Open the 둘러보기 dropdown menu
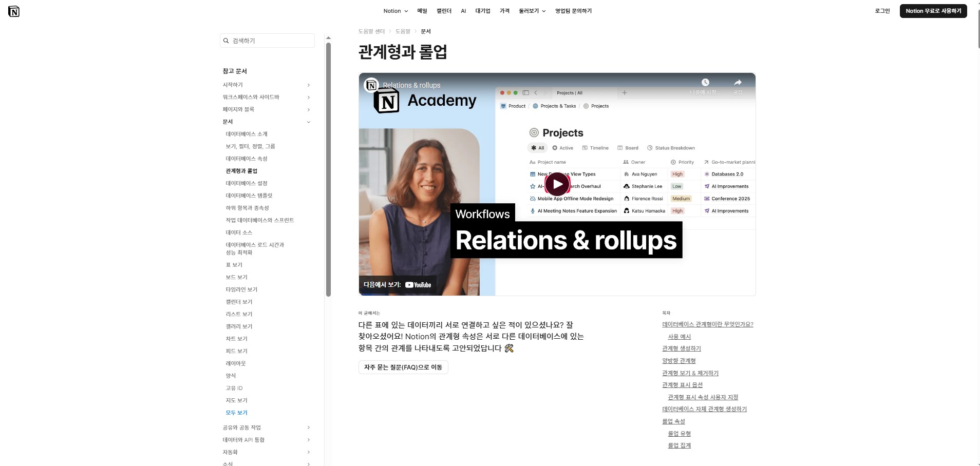The width and height of the screenshot is (980, 466). point(533,11)
